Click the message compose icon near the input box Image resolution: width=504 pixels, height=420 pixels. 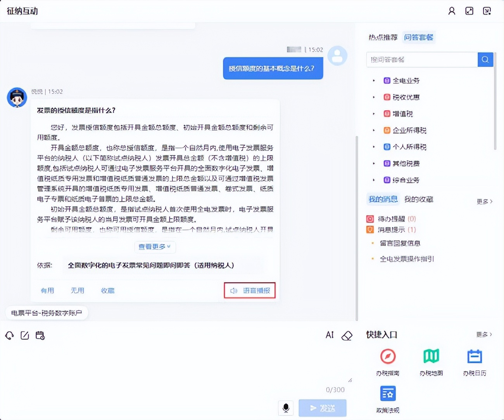click(24, 336)
